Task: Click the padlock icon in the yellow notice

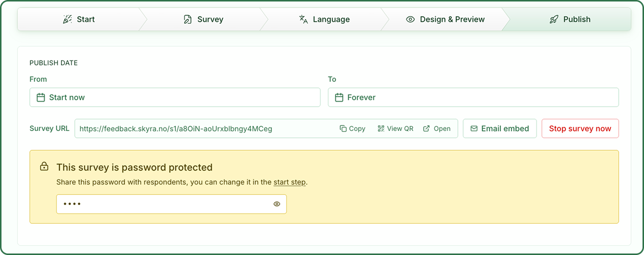Action: point(44,167)
